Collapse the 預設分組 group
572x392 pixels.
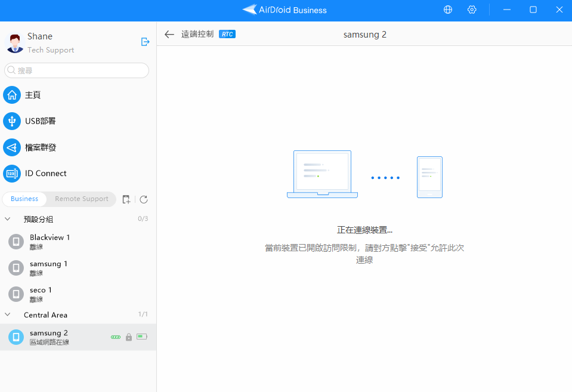[x=7, y=219]
